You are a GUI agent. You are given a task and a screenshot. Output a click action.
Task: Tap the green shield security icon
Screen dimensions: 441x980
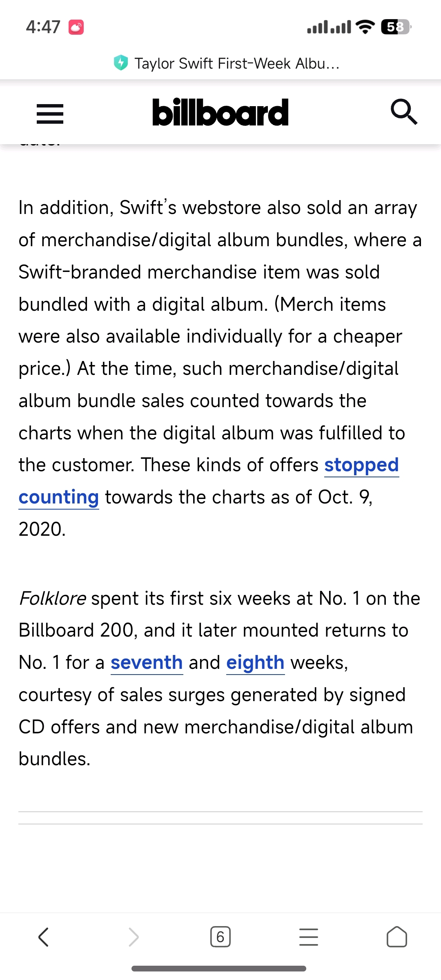(x=121, y=63)
